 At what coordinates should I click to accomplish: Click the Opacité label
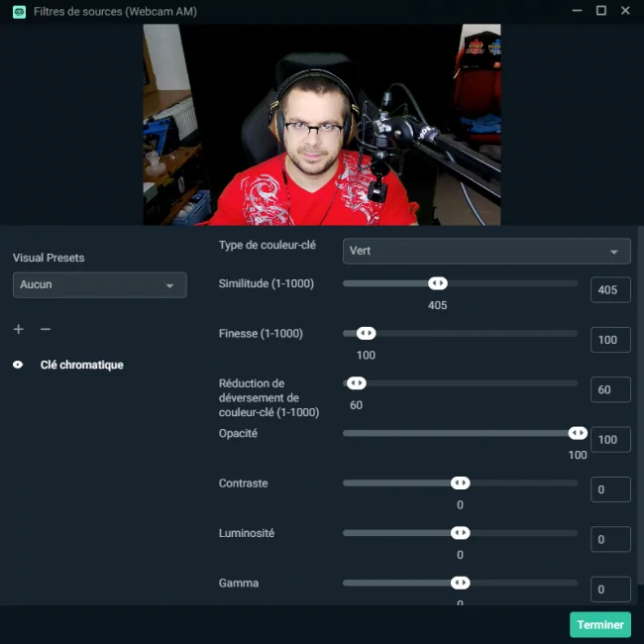point(238,433)
